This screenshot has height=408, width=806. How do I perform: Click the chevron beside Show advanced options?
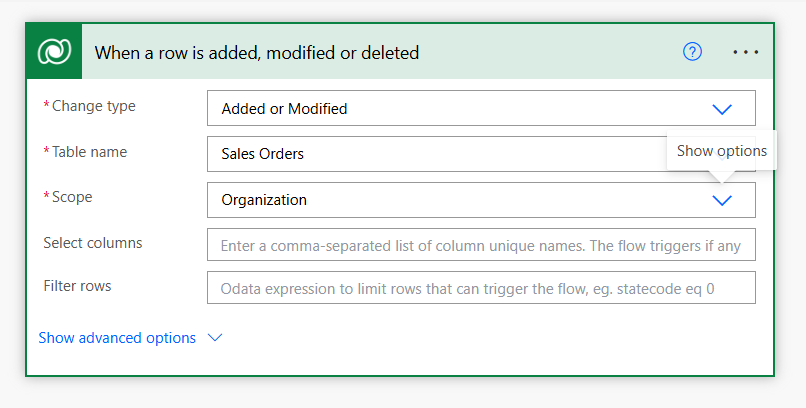click(x=214, y=338)
